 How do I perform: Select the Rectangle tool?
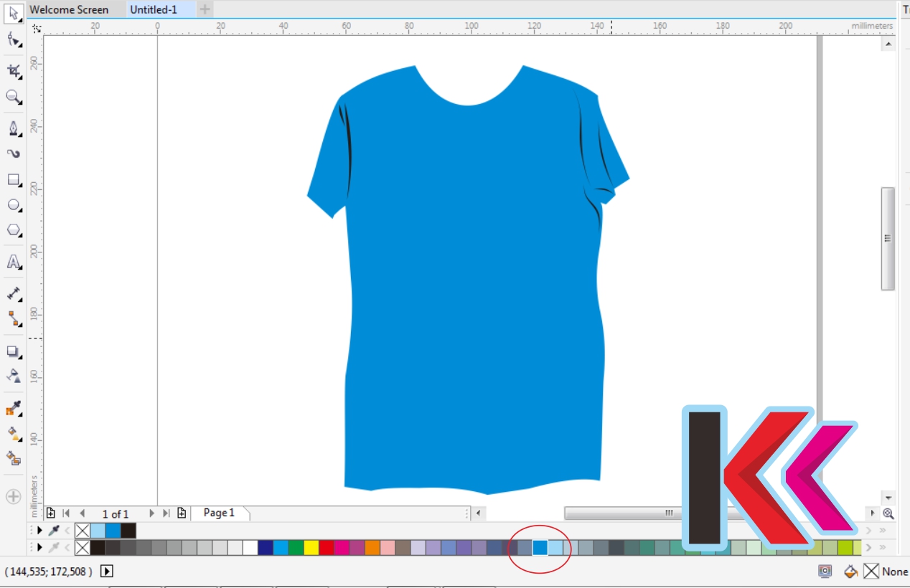[12, 180]
